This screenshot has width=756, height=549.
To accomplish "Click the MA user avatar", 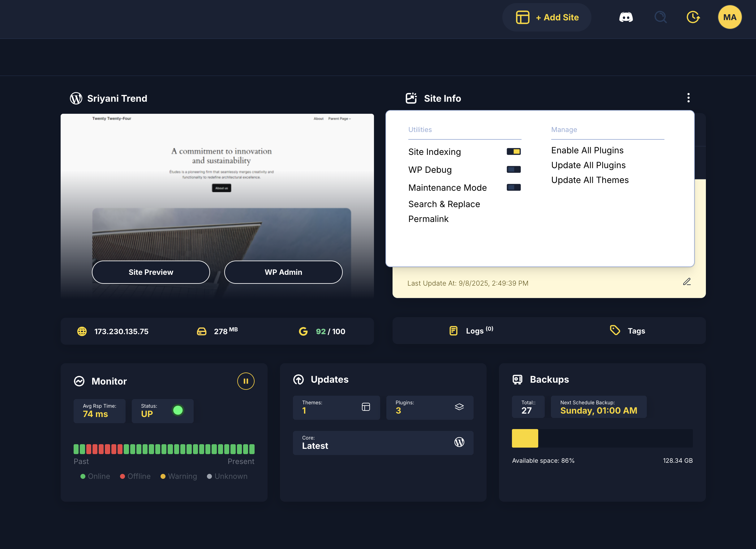I will (729, 17).
